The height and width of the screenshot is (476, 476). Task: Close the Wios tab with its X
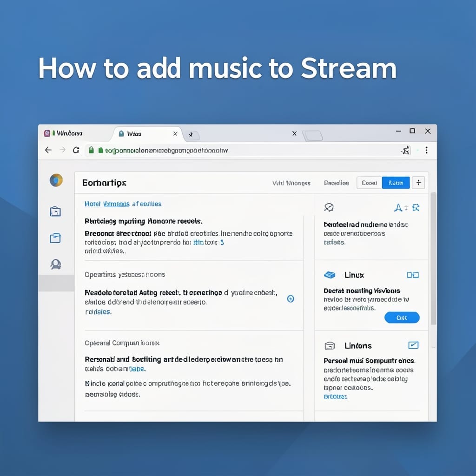coord(175,134)
